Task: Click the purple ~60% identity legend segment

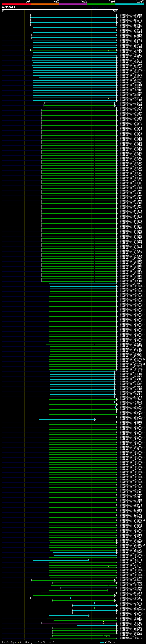Action: pos(73,4)
